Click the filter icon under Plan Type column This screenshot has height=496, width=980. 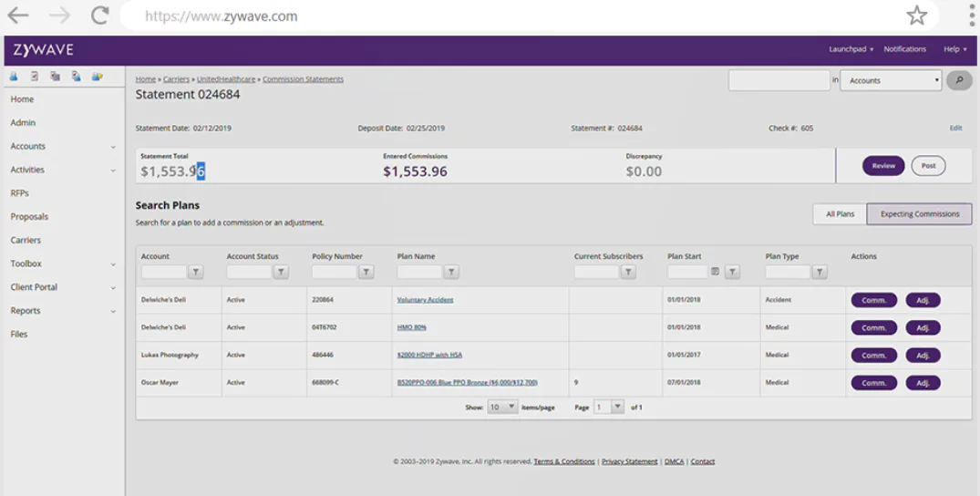pyautogui.click(x=820, y=272)
